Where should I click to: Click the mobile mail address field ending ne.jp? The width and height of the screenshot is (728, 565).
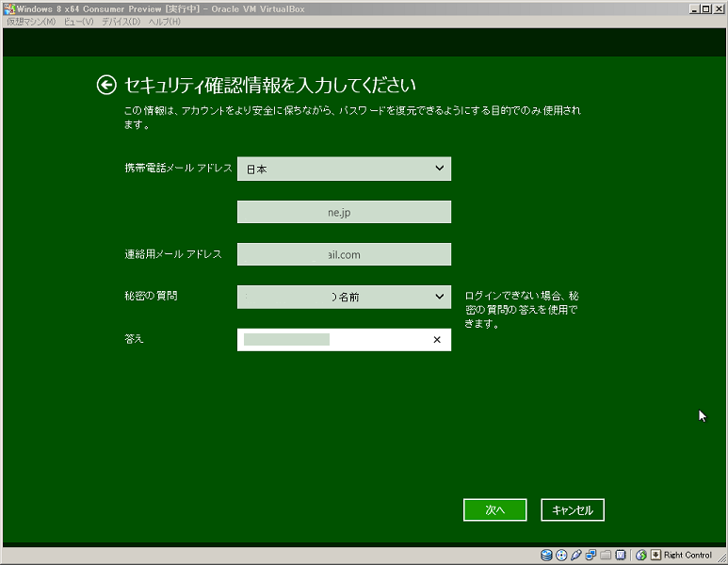[344, 212]
